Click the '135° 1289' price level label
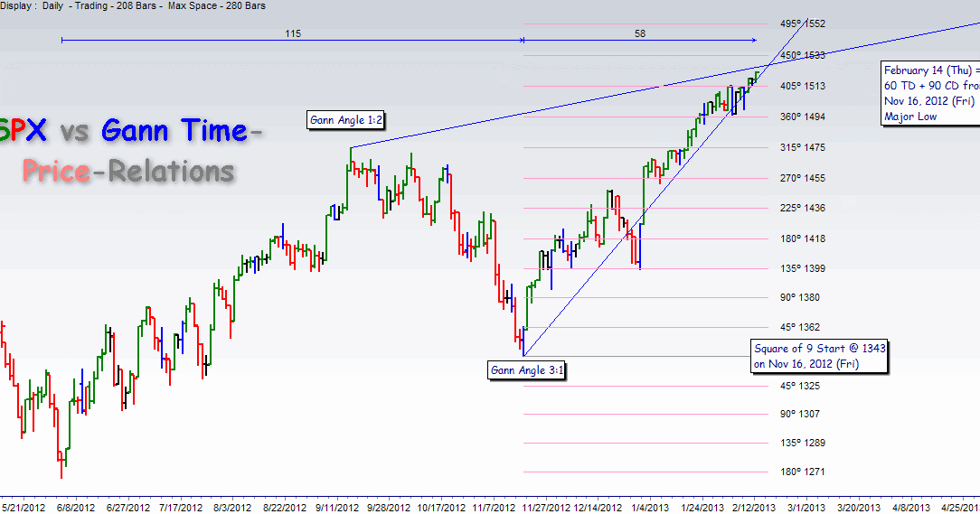980x514 pixels. coord(803,442)
